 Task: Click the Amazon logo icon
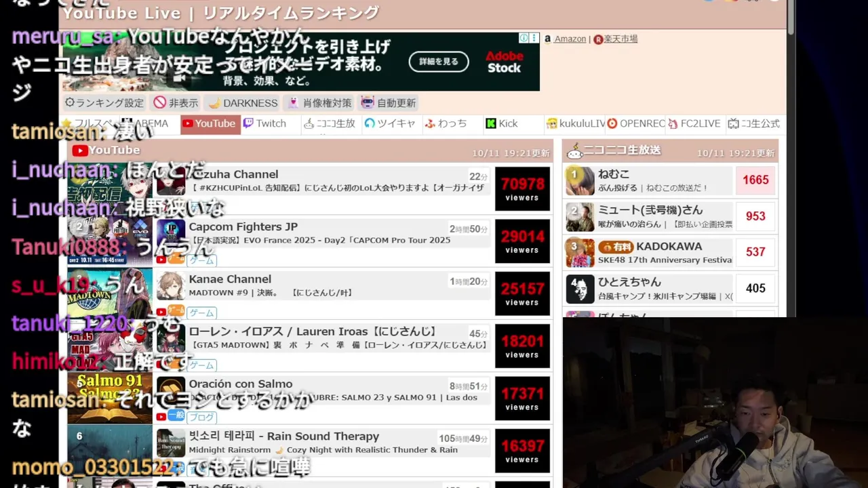coord(548,39)
